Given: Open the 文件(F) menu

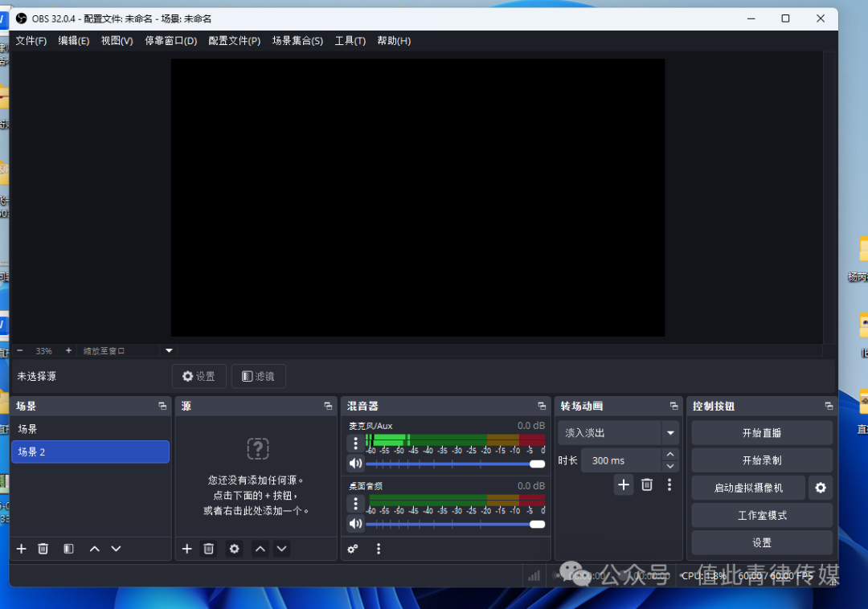Looking at the screenshot, I should point(31,41).
